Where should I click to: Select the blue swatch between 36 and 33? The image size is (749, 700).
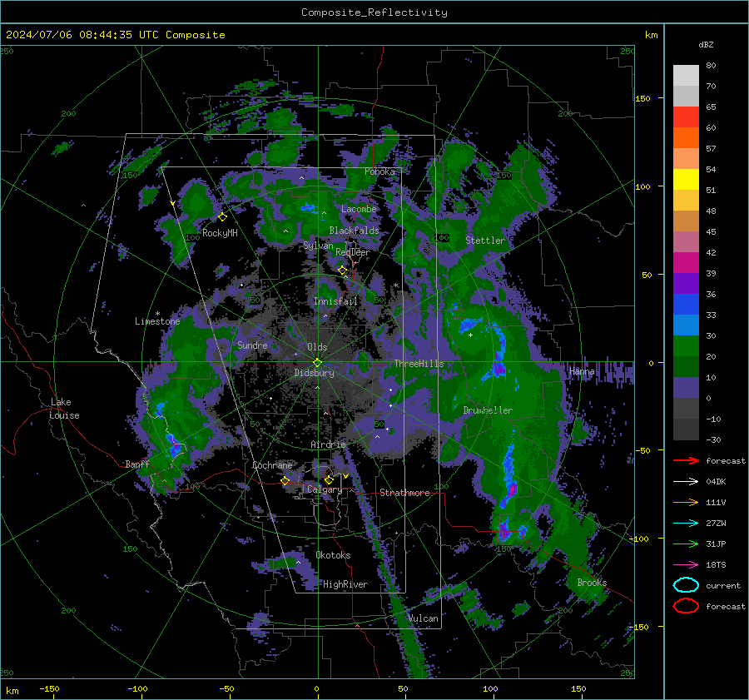coord(686,304)
